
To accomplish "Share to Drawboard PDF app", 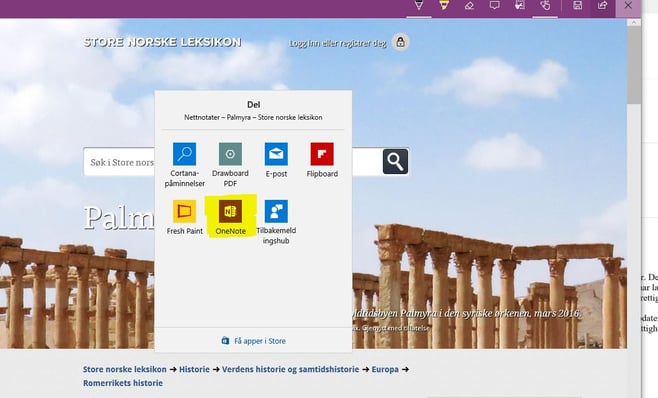I will 230,165.
